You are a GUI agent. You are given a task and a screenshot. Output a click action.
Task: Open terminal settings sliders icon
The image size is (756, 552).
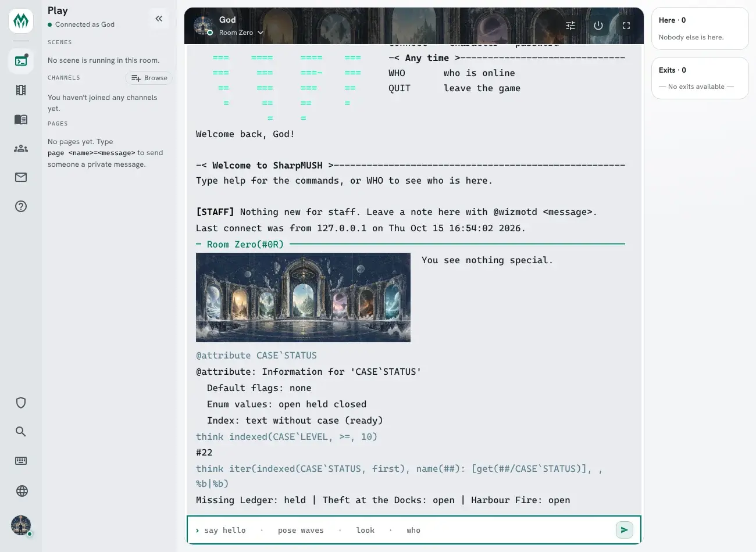click(x=570, y=26)
